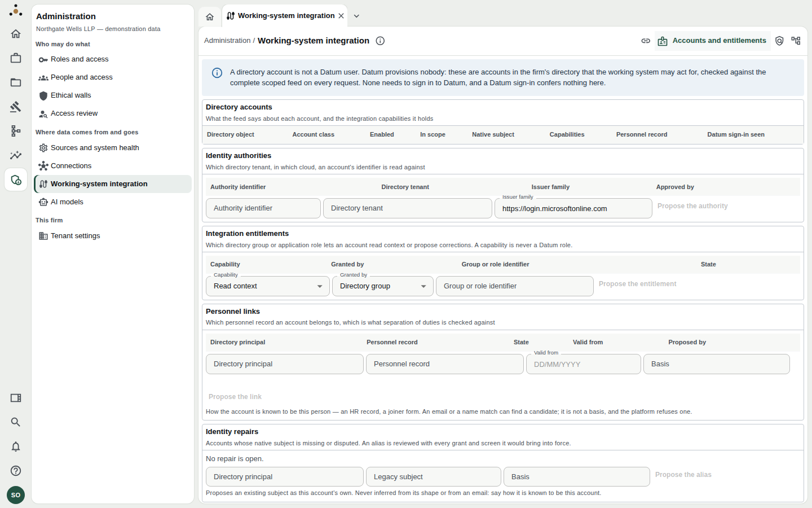Click Propose the entitlement
This screenshot has height=508, width=812.
[x=637, y=284]
